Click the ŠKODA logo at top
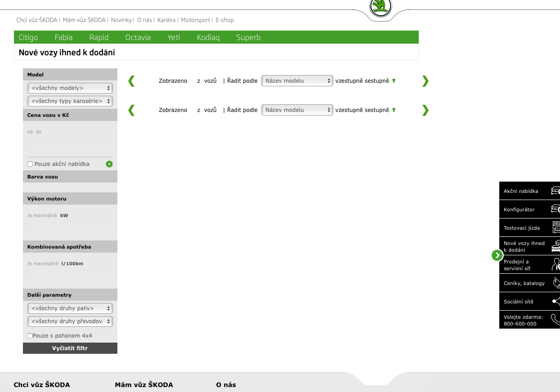 381,7
